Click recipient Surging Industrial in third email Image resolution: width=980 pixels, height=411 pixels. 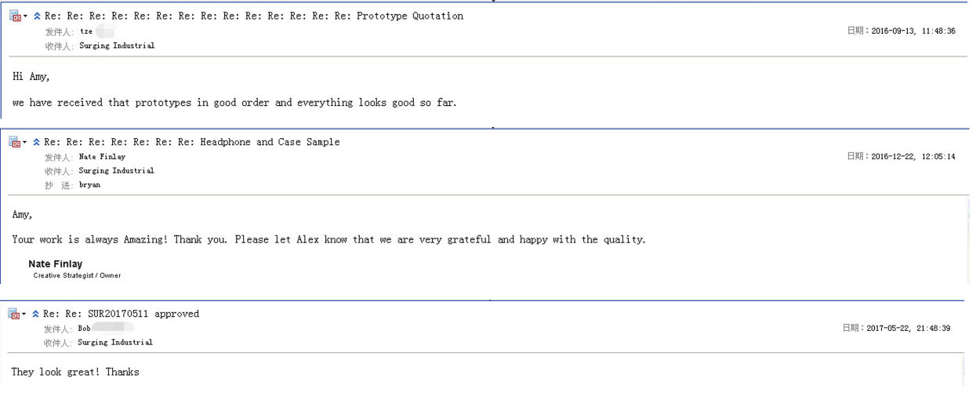[x=115, y=343]
